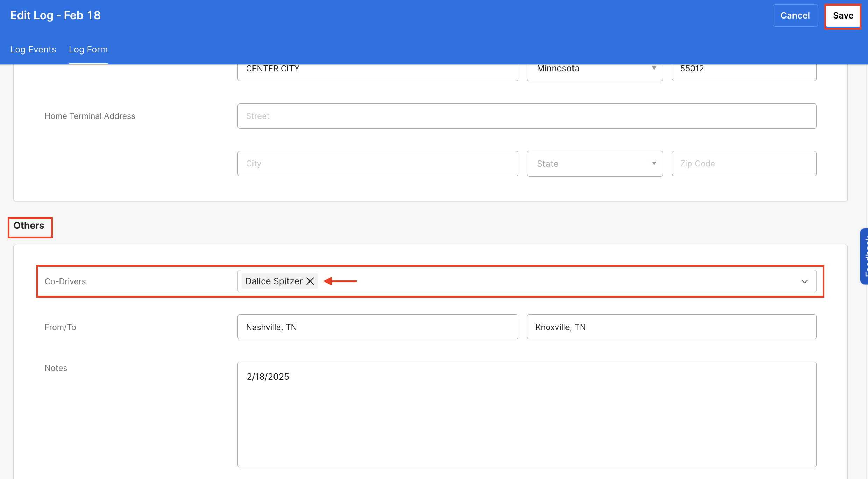Click Home Terminal Street field
868x479 pixels.
coord(526,116)
